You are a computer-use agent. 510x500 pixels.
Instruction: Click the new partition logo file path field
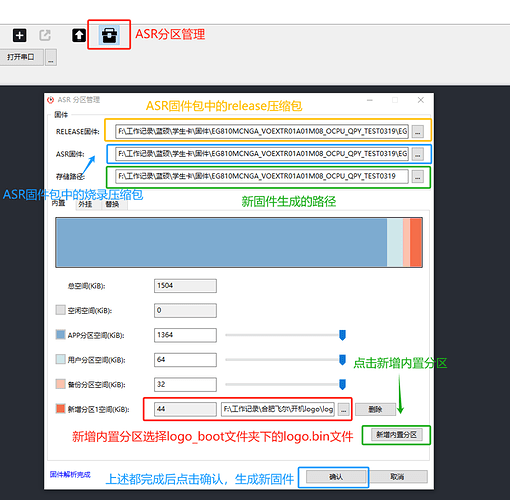coord(278,409)
